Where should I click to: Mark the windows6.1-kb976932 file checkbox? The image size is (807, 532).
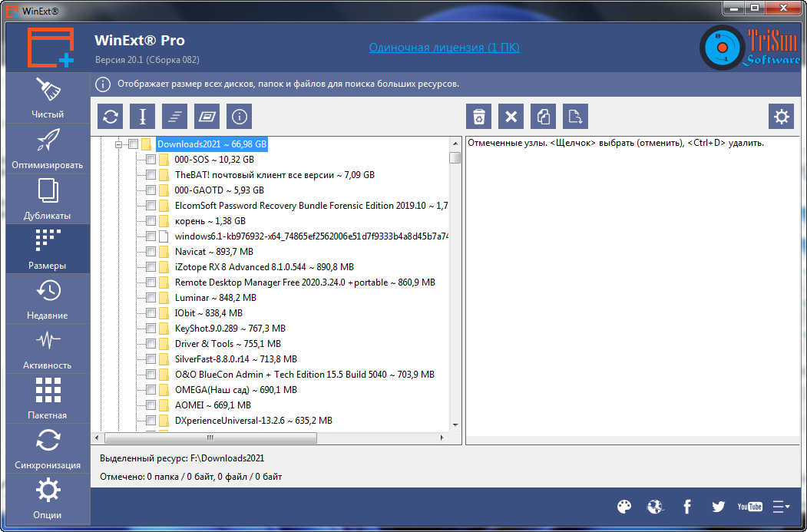pos(150,236)
